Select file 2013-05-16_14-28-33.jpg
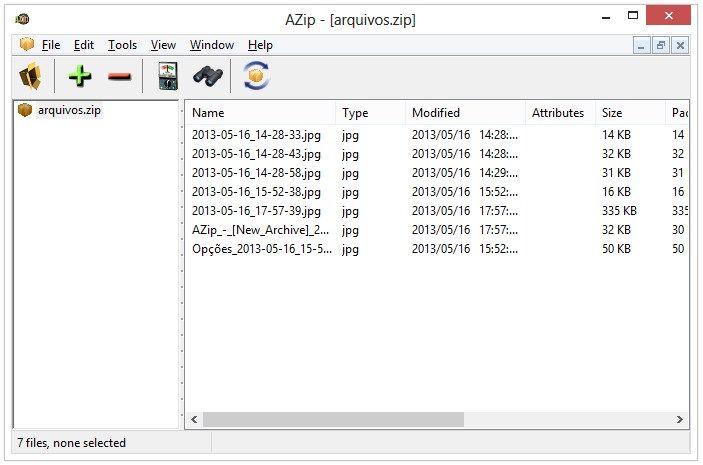The height and width of the screenshot is (465, 703). point(256,135)
